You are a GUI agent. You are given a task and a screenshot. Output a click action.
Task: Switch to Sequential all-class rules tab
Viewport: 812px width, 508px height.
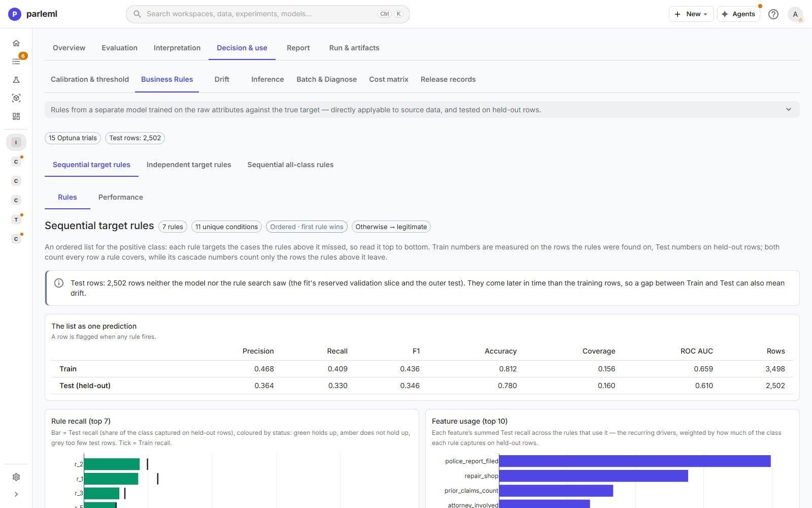coord(290,165)
